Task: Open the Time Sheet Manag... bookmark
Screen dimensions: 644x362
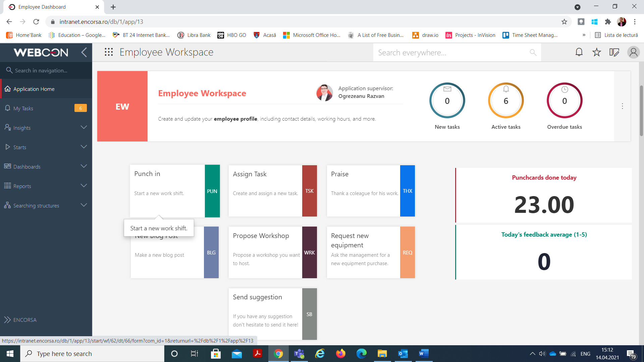Action: (530, 35)
